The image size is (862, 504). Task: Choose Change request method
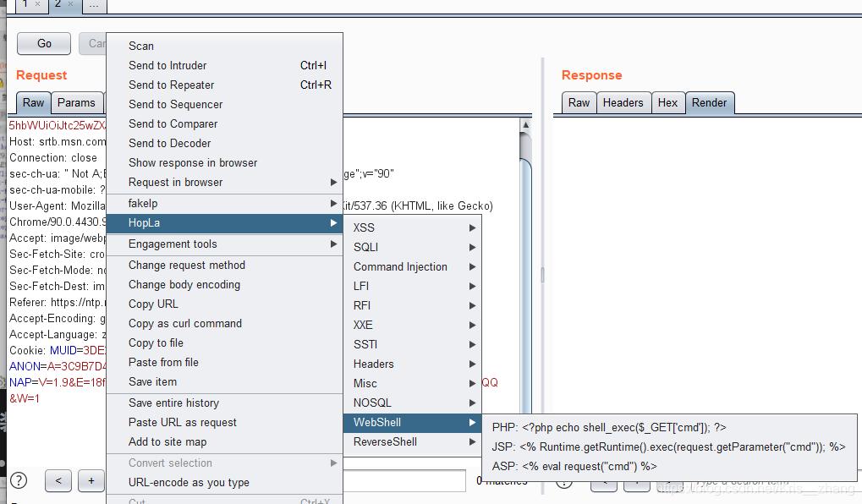tap(224, 266)
